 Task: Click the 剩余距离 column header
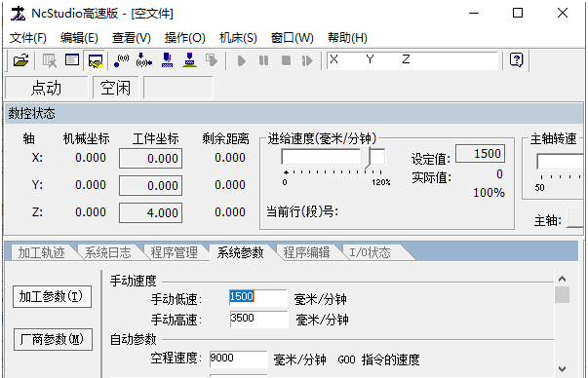[x=226, y=139]
